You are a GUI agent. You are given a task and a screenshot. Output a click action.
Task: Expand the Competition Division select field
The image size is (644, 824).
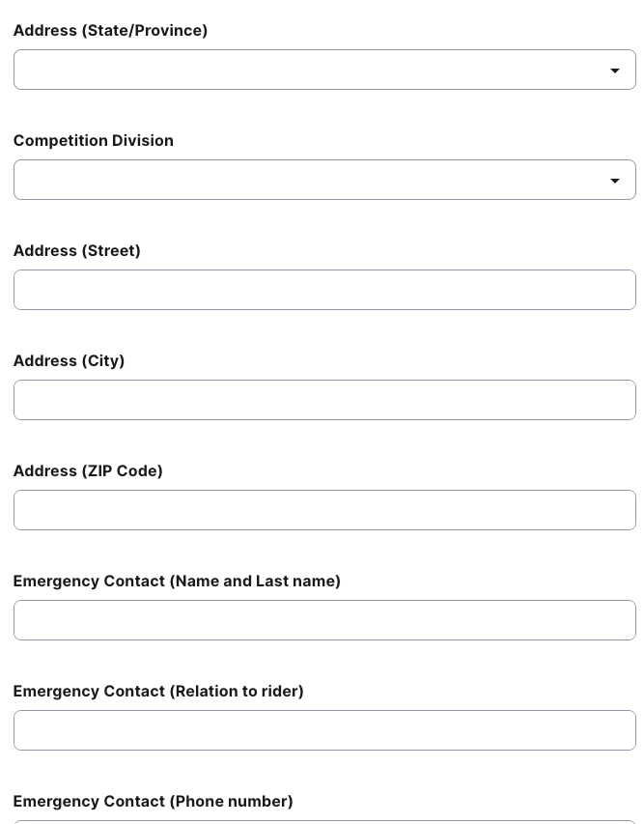(x=309, y=180)
